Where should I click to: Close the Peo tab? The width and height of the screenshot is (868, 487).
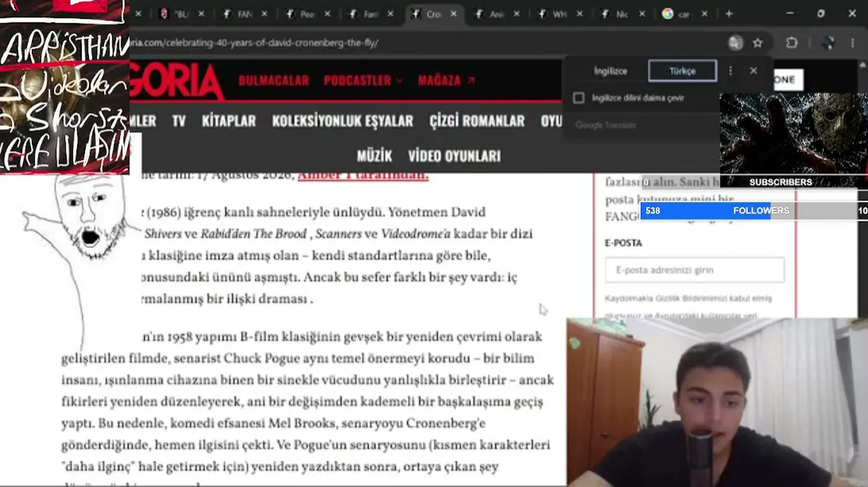click(327, 14)
